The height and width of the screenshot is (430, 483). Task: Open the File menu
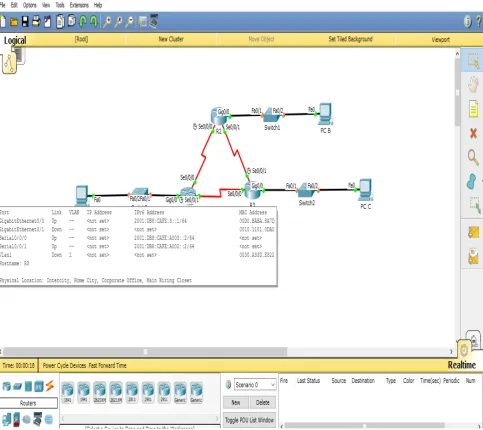coord(2,5)
